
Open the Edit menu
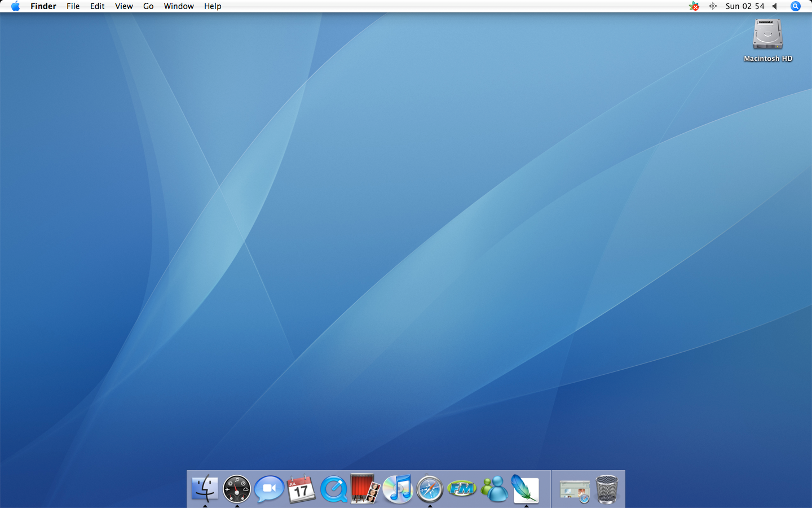(x=97, y=6)
